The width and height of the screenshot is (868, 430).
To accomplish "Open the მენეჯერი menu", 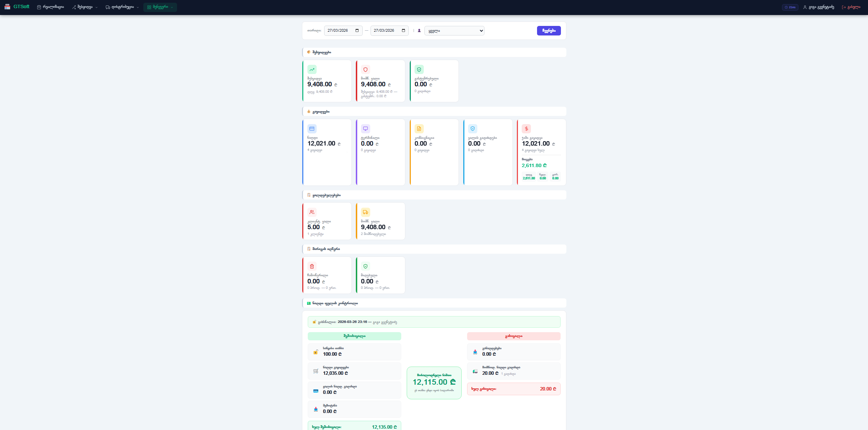I will [160, 7].
